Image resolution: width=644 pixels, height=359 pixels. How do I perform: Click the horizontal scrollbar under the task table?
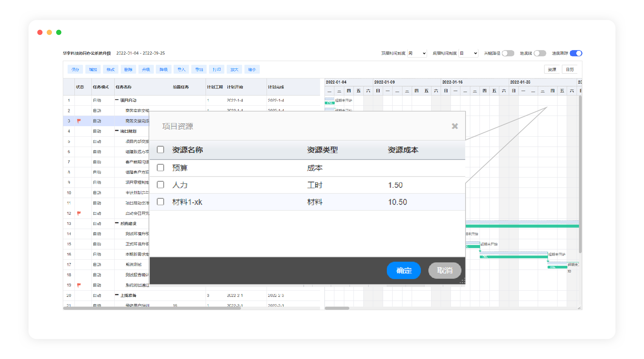point(152,308)
